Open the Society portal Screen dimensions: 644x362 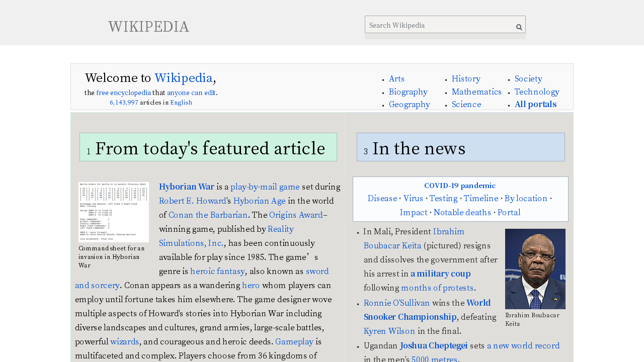[x=528, y=79]
